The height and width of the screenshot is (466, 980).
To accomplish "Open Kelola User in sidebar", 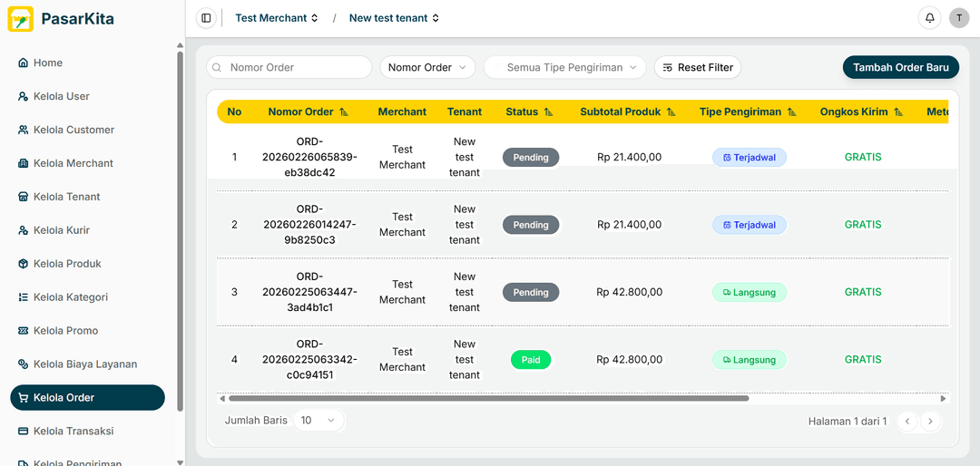I will (87, 97).
